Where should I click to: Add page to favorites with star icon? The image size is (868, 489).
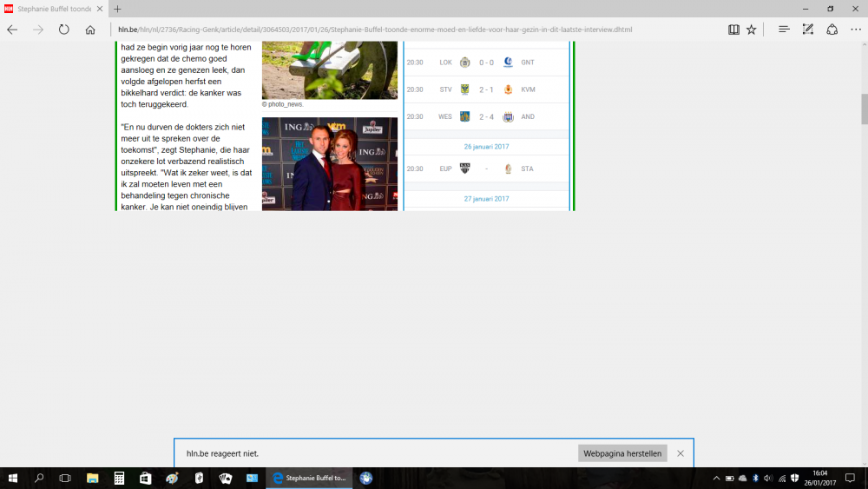pyautogui.click(x=752, y=30)
